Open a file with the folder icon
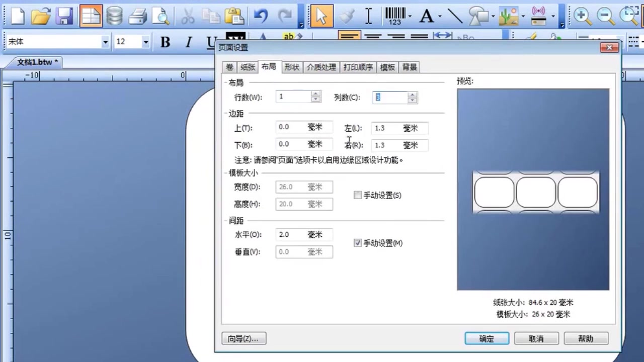644x362 pixels. (x=41, y=16)
